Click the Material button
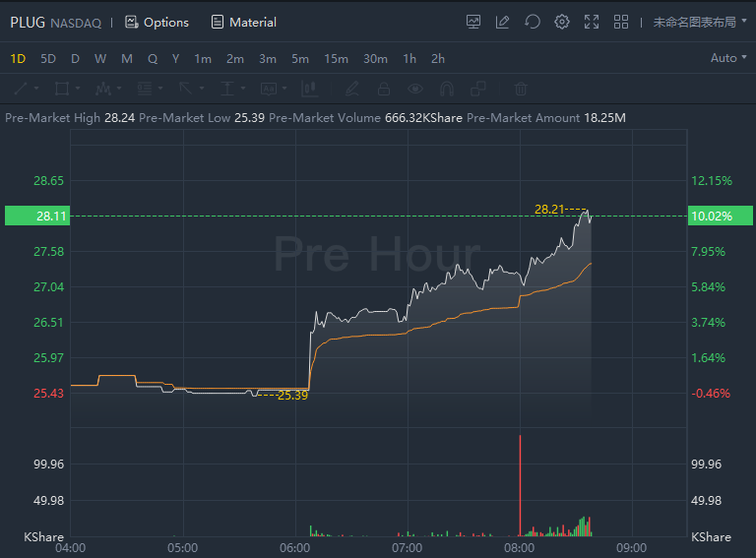This screenshot has height=558, width=756. (x=243, y=22)
